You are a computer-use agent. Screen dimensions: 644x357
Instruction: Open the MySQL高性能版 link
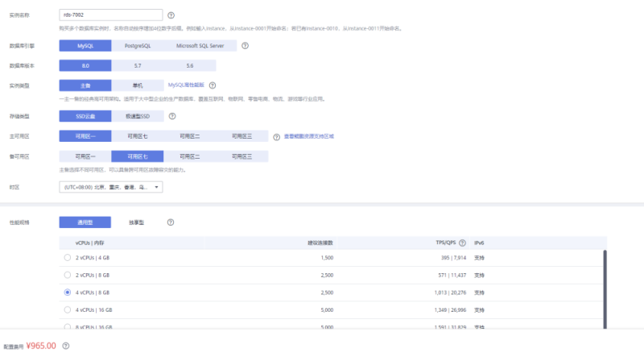185,85
